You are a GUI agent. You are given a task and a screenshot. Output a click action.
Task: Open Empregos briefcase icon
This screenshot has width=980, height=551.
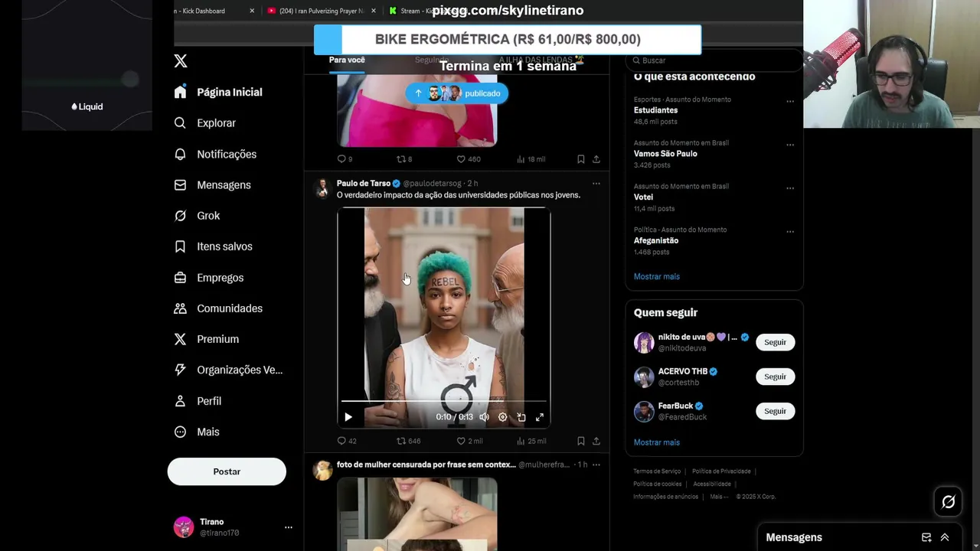click(180, 278)
